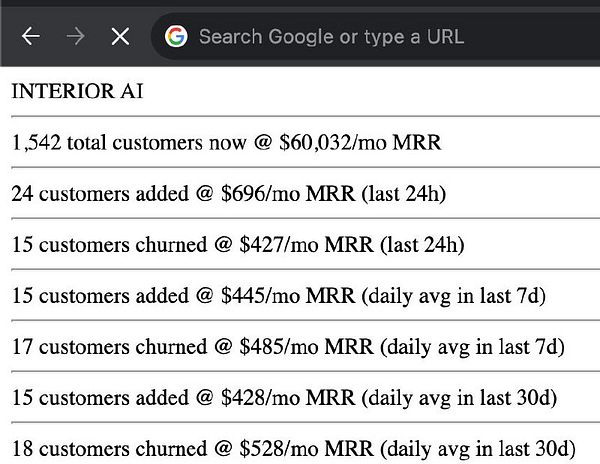Click the INTERIOR AI heading
Viewport: 600px width, 464px height.
[77, 91]
